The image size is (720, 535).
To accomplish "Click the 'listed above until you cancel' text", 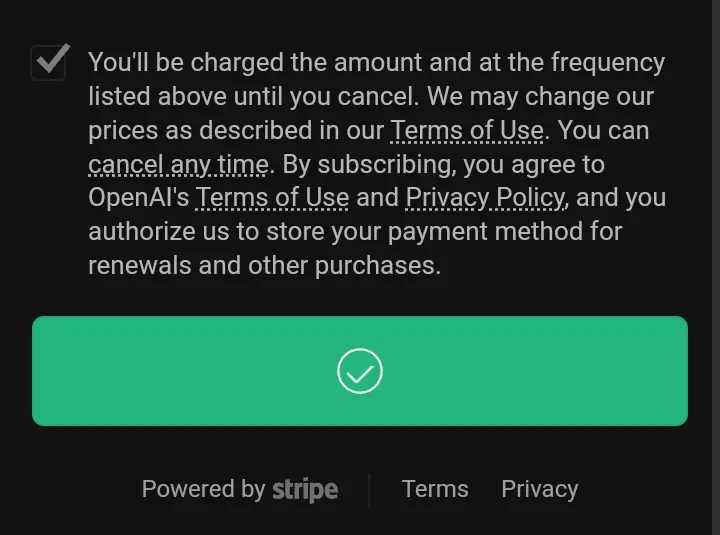I will (253, 97).
